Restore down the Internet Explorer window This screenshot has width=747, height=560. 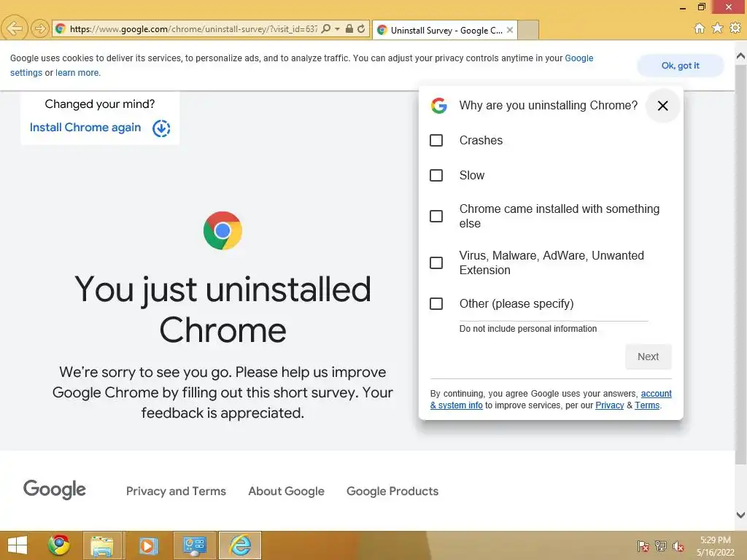pyautogui.click(x=701, y=7)
